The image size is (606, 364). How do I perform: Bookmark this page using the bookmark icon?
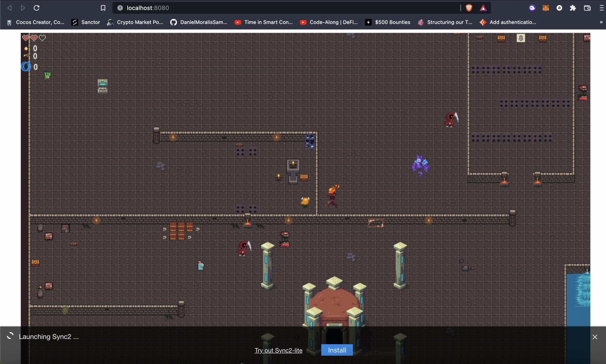point(103,8)
